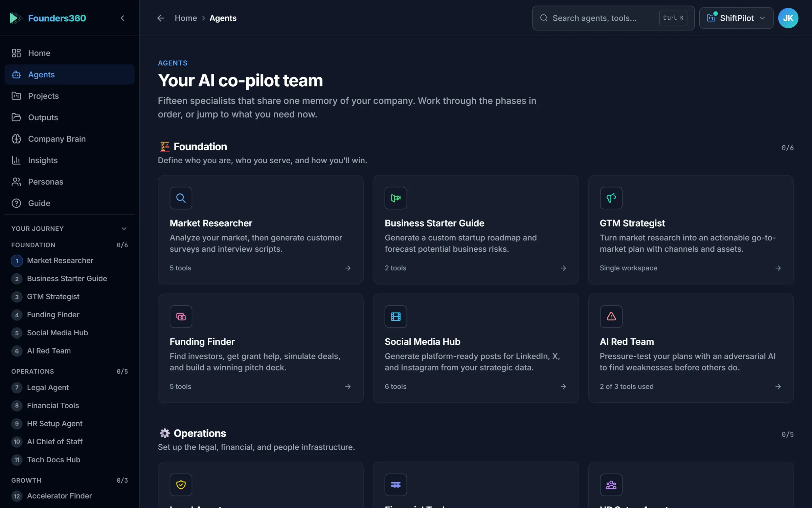Image resolution: width=812 pixels, height=508 pixels.
Task: Select journey step 8 Financial Tools
Action: pyautogui.click(x=69, y=405)
